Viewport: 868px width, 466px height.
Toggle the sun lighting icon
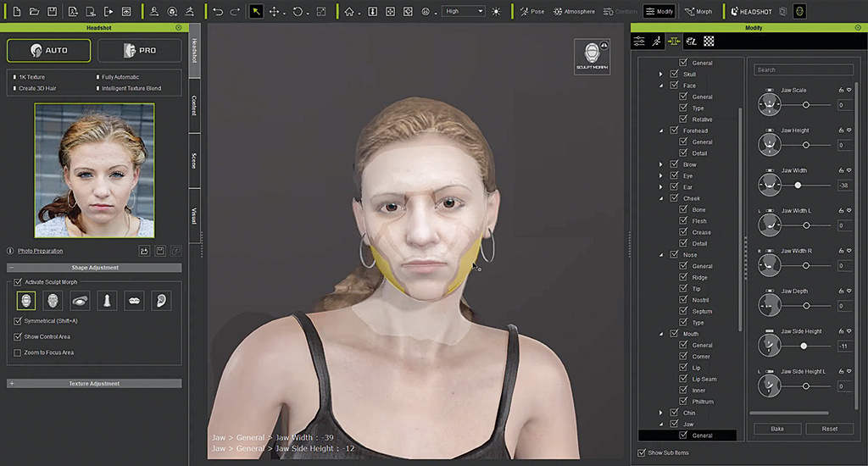pos(496,11)
